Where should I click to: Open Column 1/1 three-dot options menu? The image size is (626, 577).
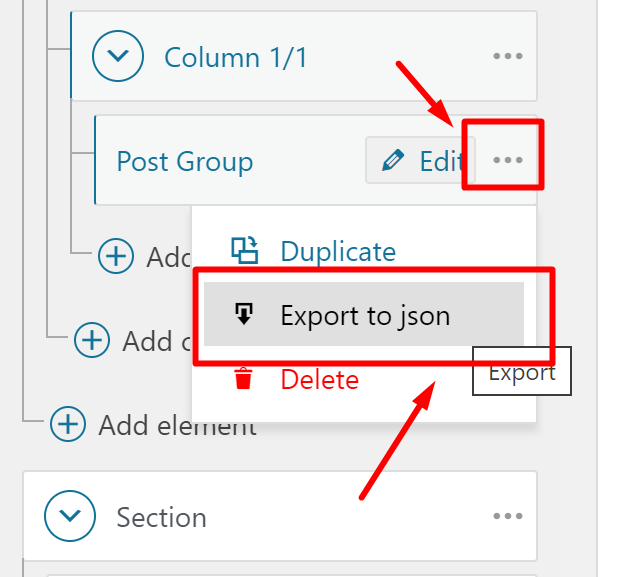click(507, 56)
